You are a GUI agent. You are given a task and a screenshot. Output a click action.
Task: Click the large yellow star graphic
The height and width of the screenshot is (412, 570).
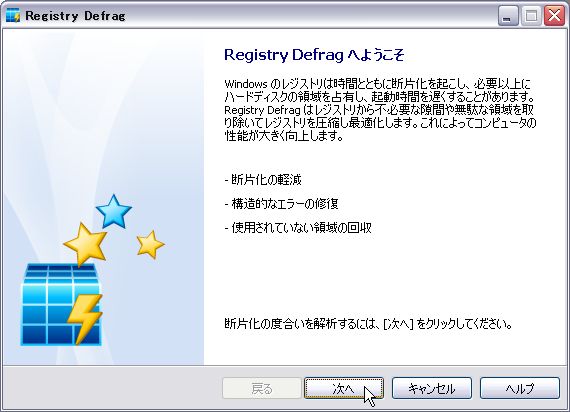(x=85, y=244)
